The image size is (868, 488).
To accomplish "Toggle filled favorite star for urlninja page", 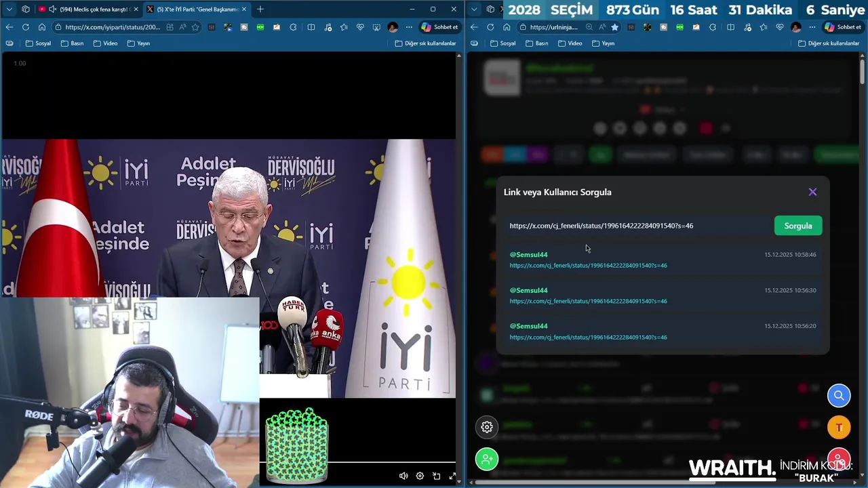I will click(614, 27).
